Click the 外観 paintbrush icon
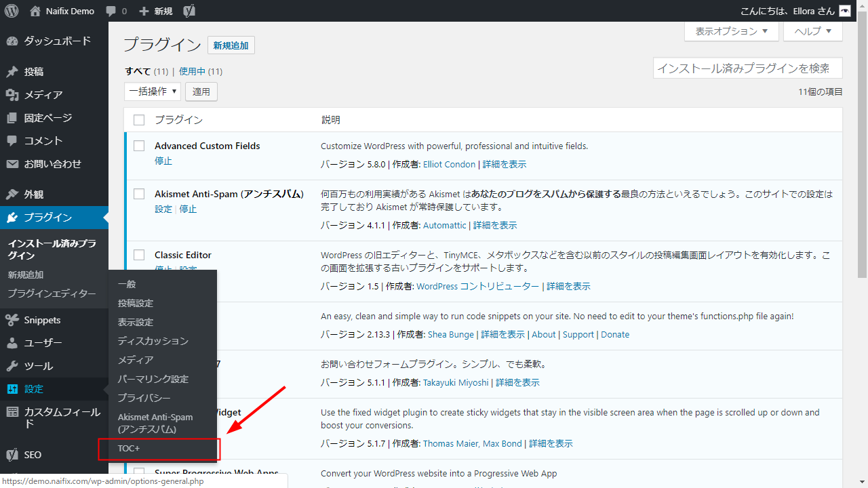The image size is (868, 488). coord(12,195)
